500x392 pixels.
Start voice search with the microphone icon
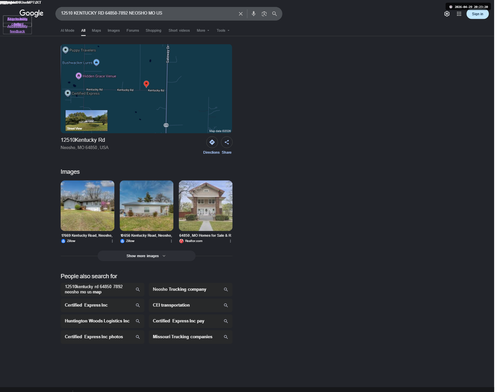[253, 14]
